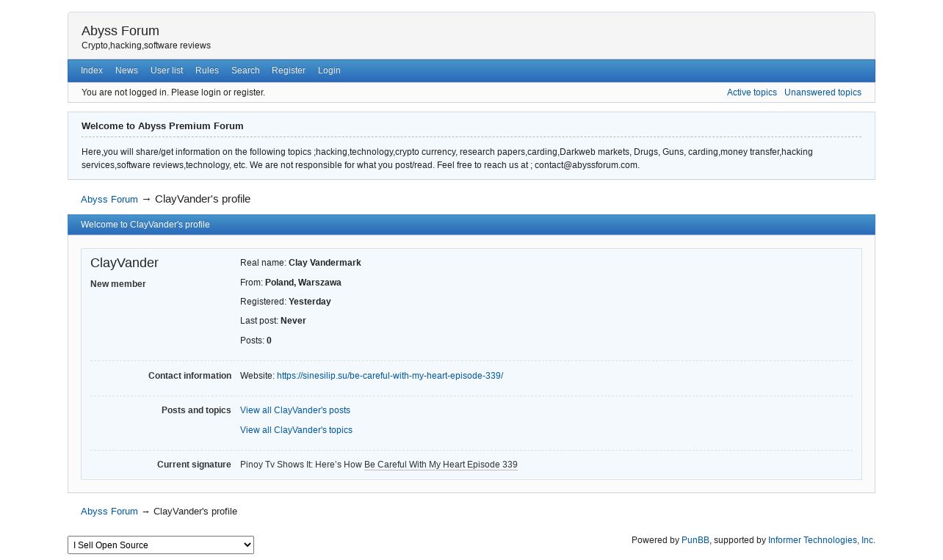Click the Contact information label
Image resolution: width=943 pixels, height=560 pixels.
189,376
